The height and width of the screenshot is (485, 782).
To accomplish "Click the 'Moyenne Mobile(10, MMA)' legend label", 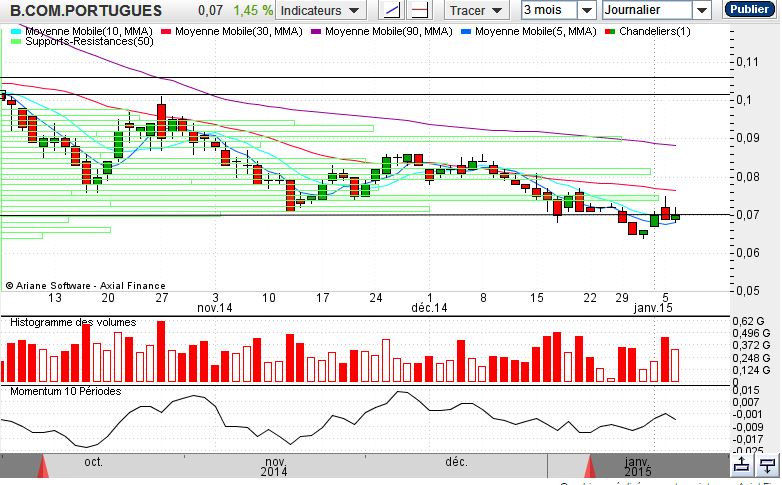I will (x=89, y=31).
